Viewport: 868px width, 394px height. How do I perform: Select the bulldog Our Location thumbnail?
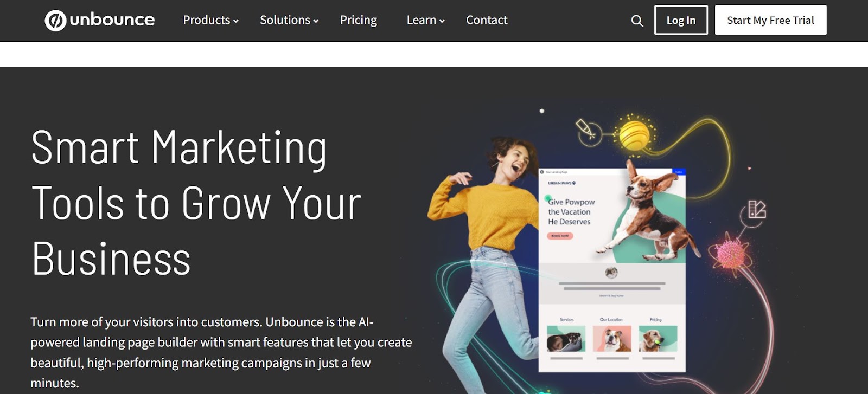(x=612, y=339)
